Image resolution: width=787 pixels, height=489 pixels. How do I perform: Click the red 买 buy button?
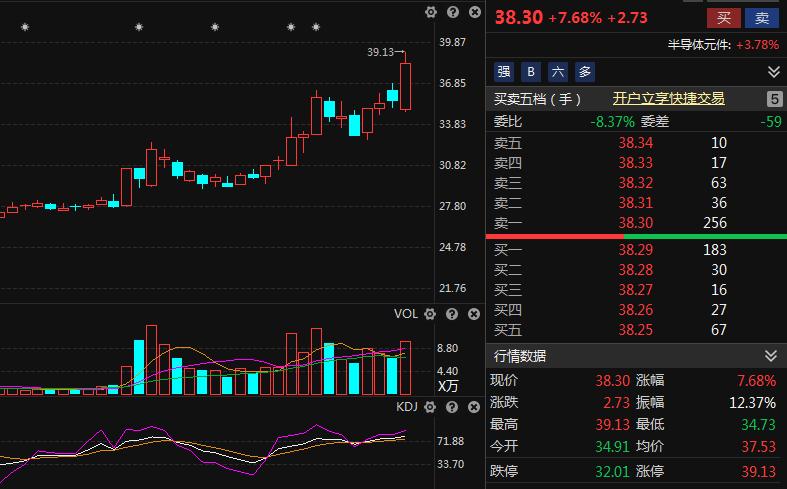pos(724,18)
